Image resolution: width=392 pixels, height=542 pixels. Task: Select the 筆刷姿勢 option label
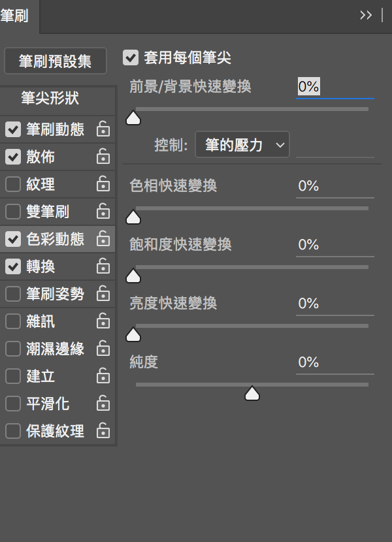(x=56, y=294)
